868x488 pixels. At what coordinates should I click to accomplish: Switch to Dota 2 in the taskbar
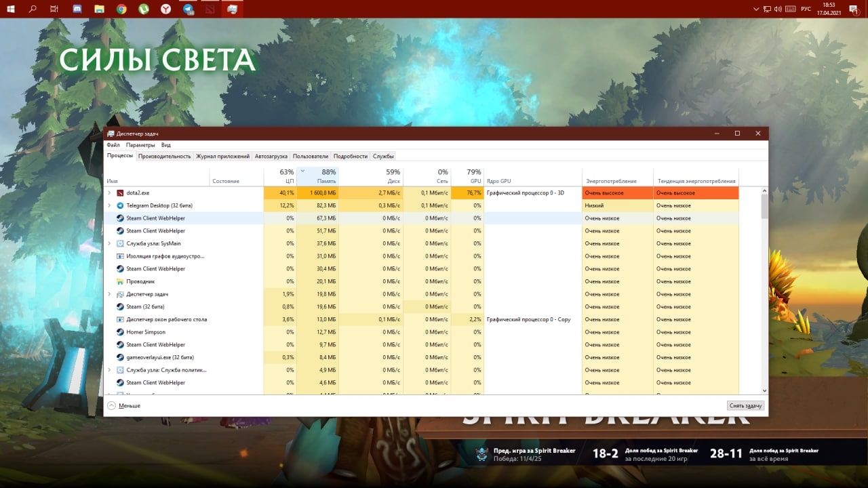(210, 9)
